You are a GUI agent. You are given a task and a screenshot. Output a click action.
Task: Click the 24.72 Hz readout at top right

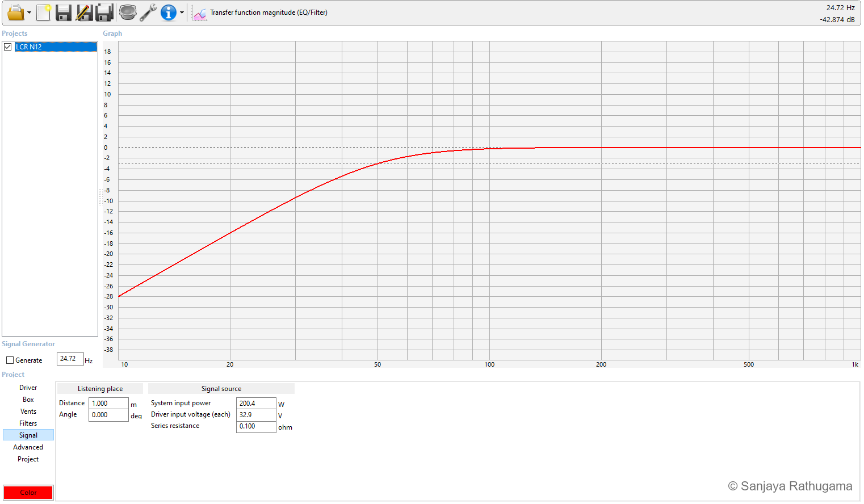(x=841, y=8)
